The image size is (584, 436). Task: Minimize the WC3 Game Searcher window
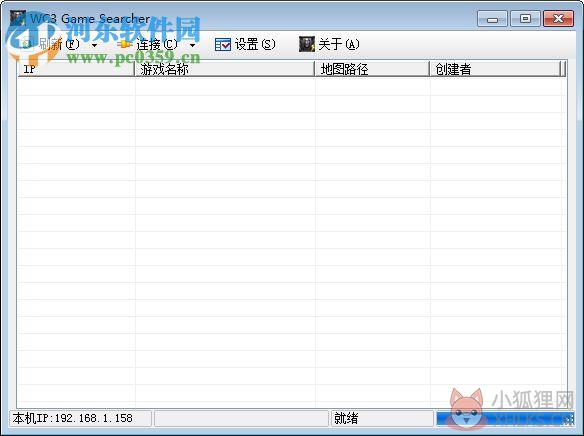(x=492, y=19)
